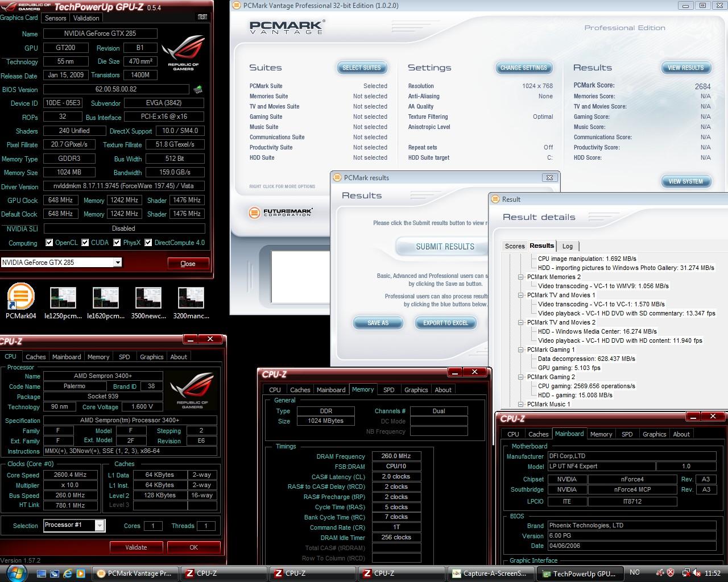Open the PCMark04 desktop shortcut
728x582 pixels.
[21, 301]
